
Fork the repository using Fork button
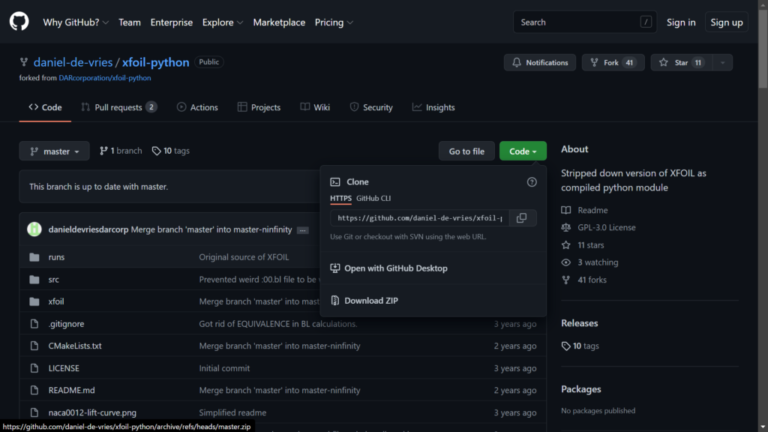pyautogui.click(x=611, y=62)
